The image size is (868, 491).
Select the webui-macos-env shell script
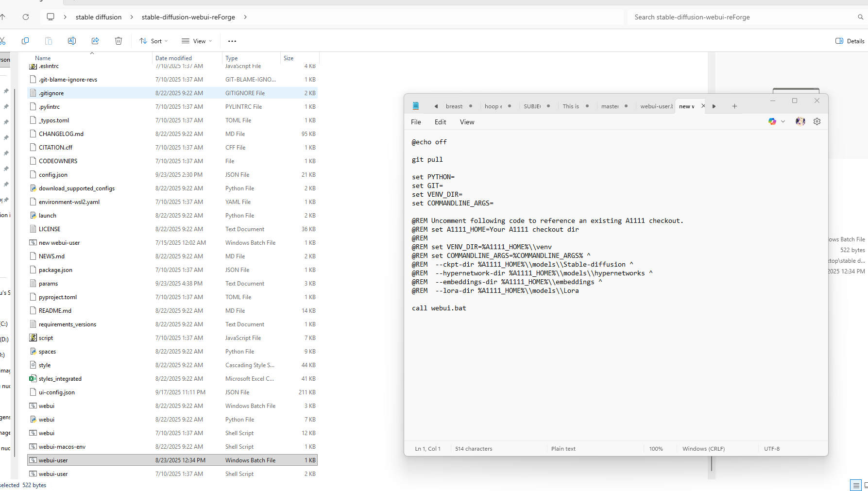pos(172,447)
